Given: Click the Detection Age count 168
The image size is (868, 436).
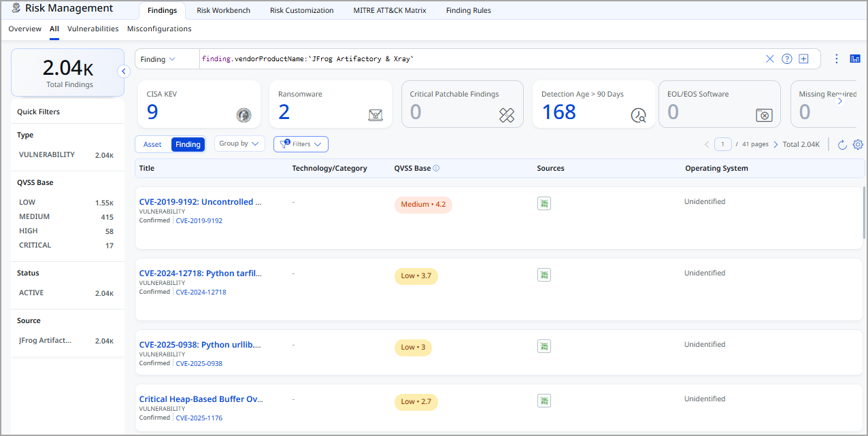Looking at the screenshot, I should [558, 112].
